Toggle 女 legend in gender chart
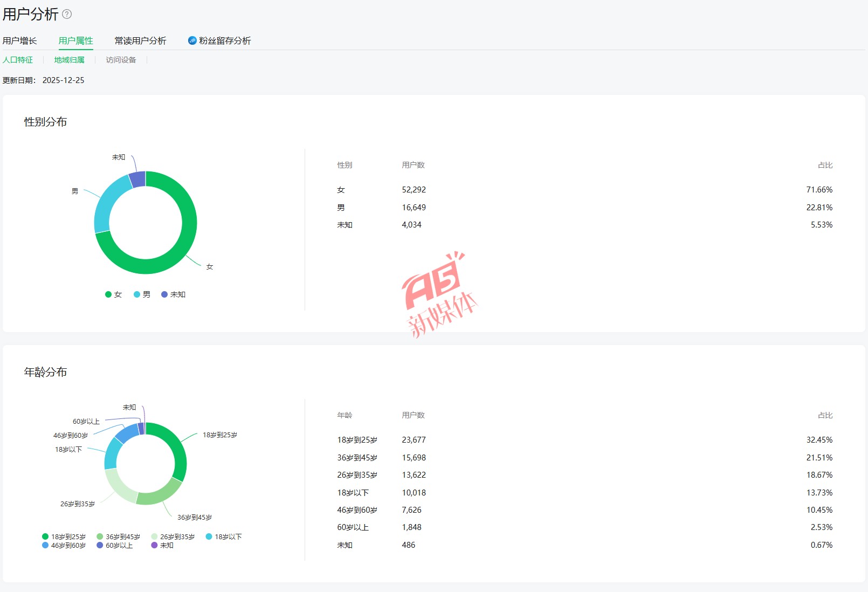 [114, 294]
